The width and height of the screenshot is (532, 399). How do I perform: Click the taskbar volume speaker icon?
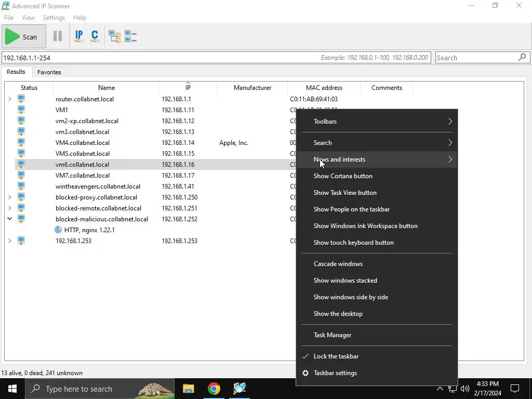point(465,389)
